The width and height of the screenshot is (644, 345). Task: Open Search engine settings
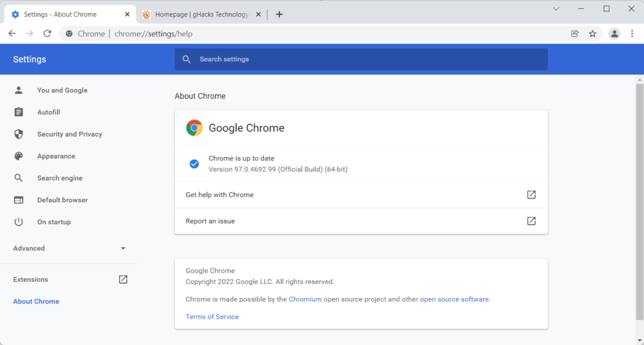click(x=60, y=178)
